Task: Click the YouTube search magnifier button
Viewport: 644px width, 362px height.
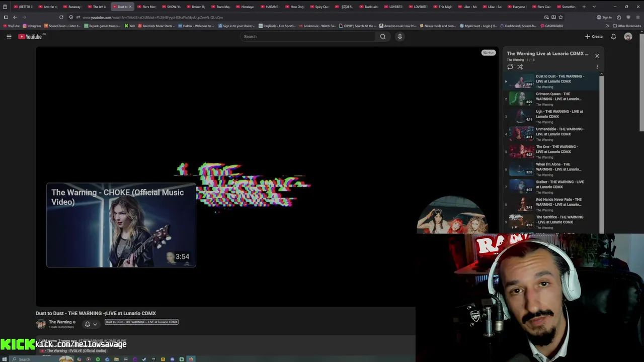Action: coord(383,36)
